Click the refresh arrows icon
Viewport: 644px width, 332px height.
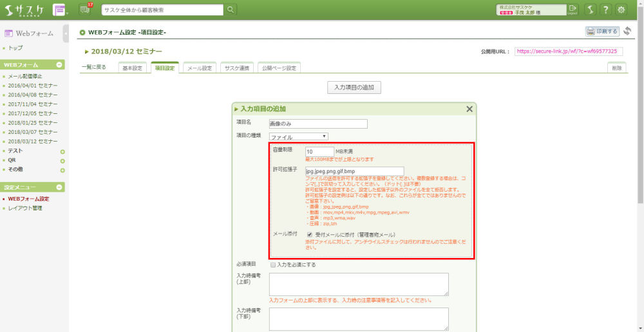pyautogui.click(x=627, y=31)
